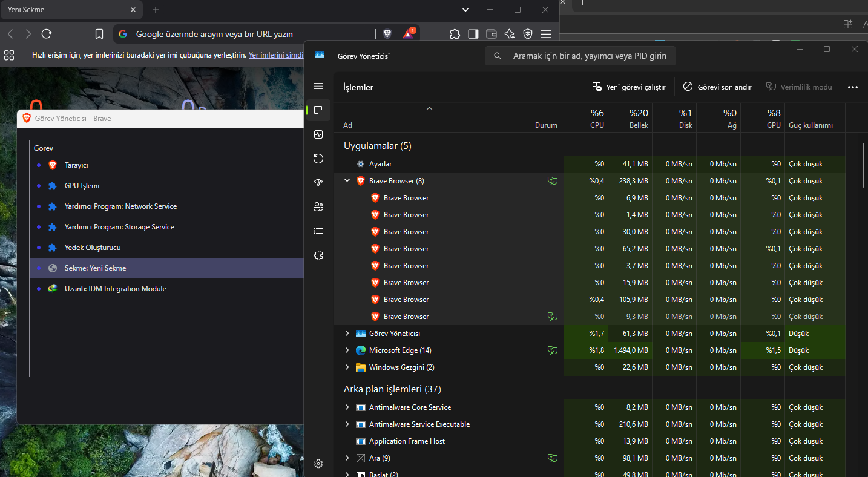The image size is (868, 477).
Task: Open the Brave VPN shield icon
Action: [x=528, y=34]
